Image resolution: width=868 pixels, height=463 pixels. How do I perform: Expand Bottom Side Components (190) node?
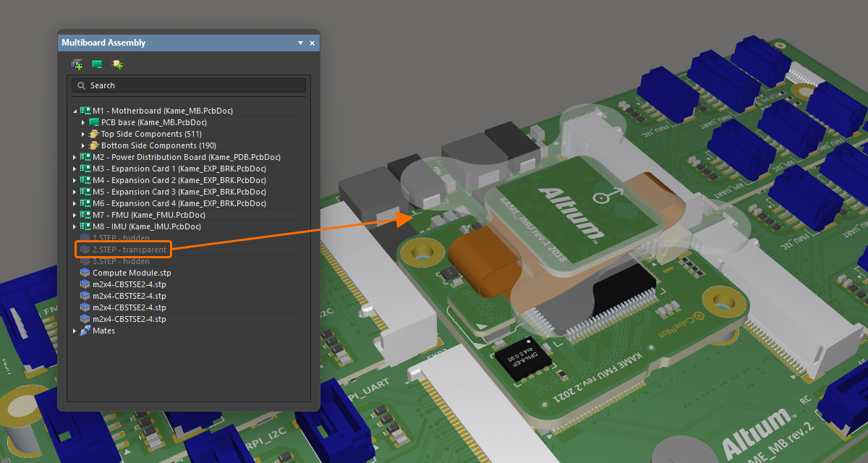[83, 145]
